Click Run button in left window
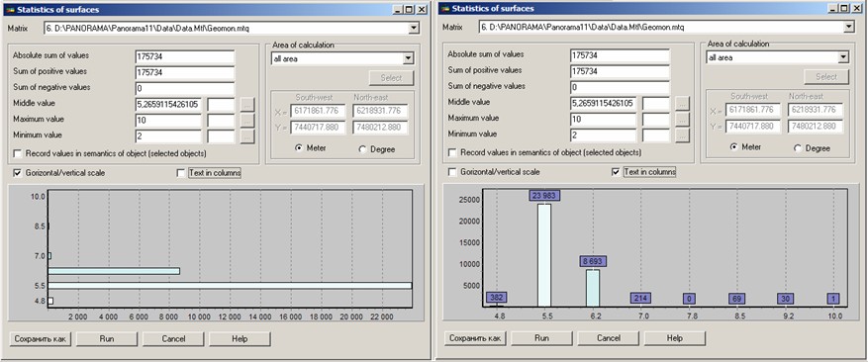 [107, 338]
